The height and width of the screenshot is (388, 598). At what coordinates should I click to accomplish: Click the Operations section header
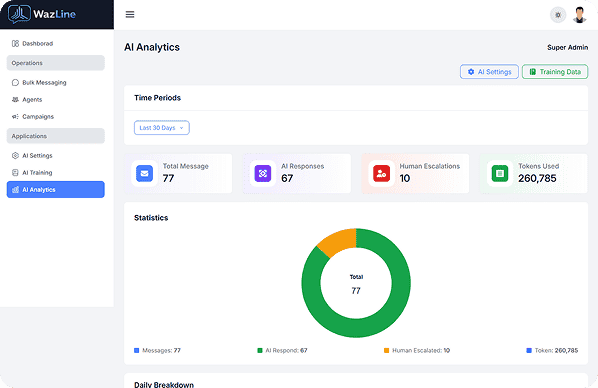[x=56, y=63]
